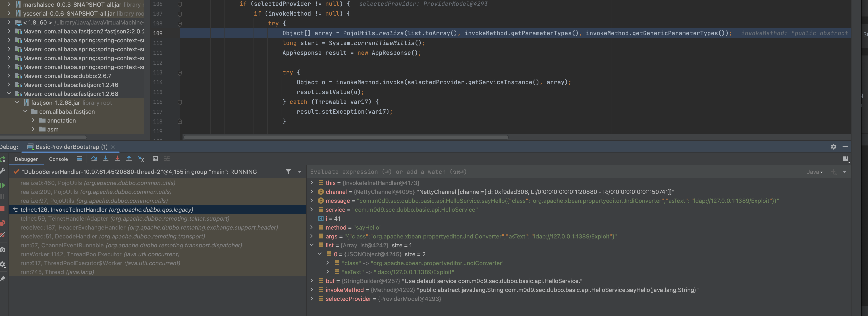868x316 pixels.
Task: Click the red Stop debug icon
Action: pos(3,209)
